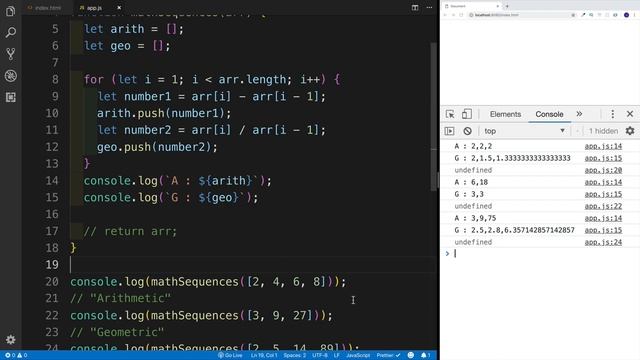The width and height of the screenshot is (640, 360).
Task: Open app.js:14 link beside A : 3,9,75
Action: pyautogui.click(x=603, y=218)
